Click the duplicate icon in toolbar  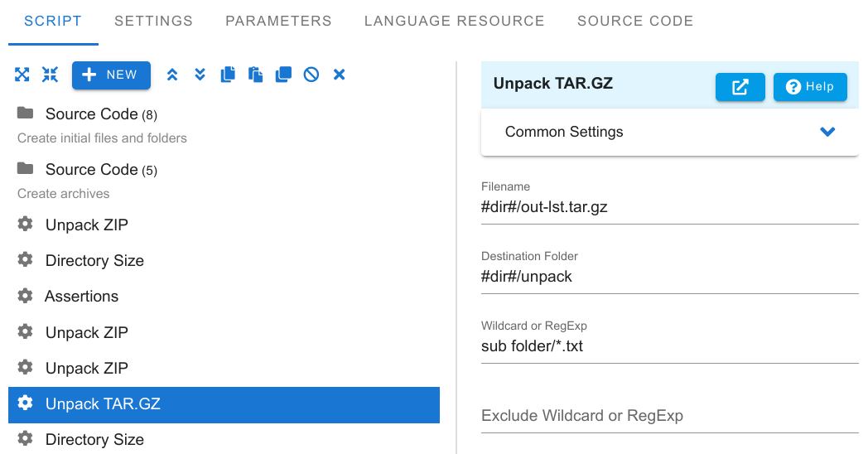[283, 75]
